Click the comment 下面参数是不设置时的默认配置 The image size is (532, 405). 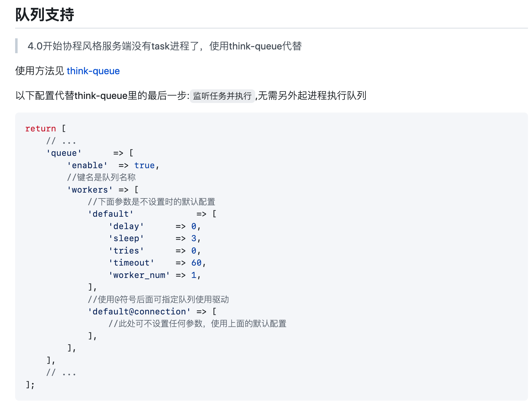pyautogui.click(x=151, y=202)
